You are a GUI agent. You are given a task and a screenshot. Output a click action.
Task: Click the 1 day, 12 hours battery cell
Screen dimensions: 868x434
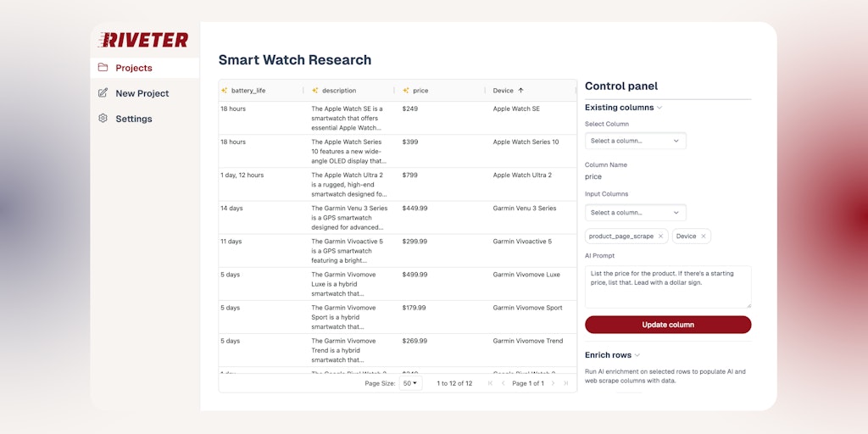(x=242, y=175)
